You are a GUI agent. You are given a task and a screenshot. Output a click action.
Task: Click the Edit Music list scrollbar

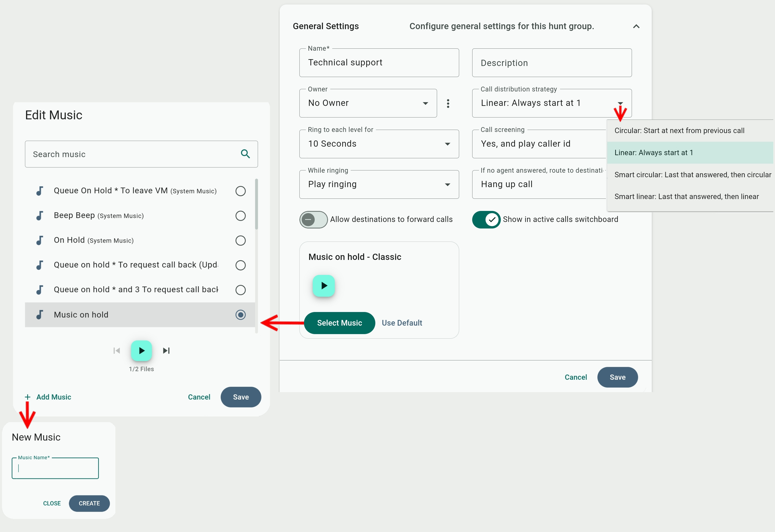pyautogui.click(x=256, y=204)
